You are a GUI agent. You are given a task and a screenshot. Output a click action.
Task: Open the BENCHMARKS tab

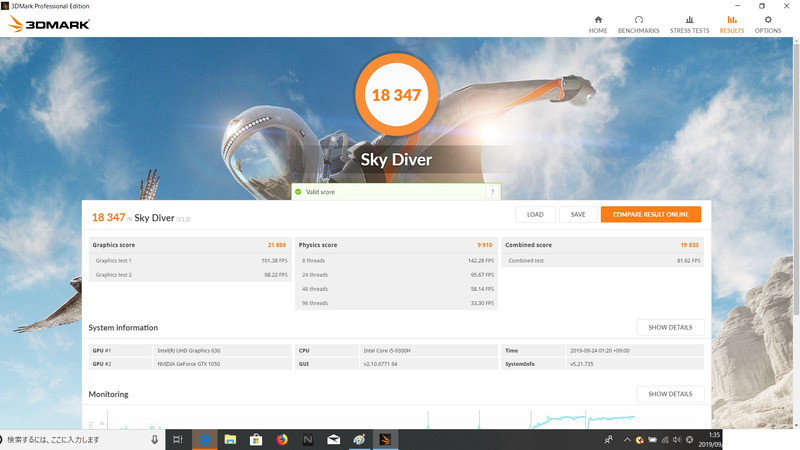coord(638,24)
